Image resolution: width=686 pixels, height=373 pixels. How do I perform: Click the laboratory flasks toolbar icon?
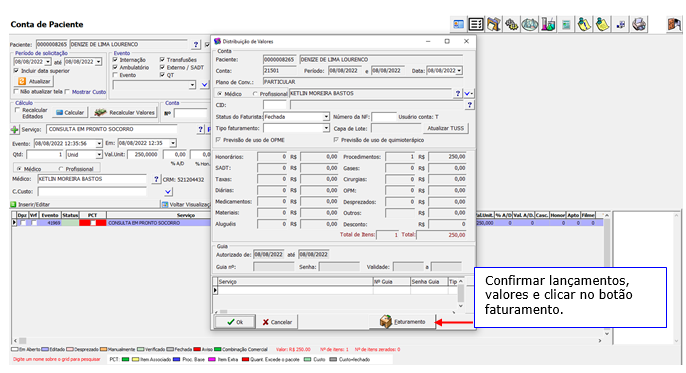click(548, 24)
